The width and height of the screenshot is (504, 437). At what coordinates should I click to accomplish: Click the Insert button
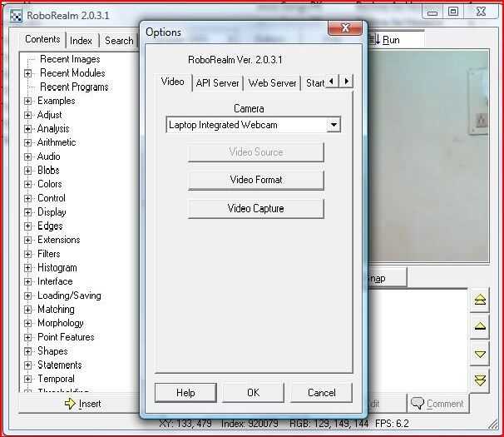click(79, 404)
